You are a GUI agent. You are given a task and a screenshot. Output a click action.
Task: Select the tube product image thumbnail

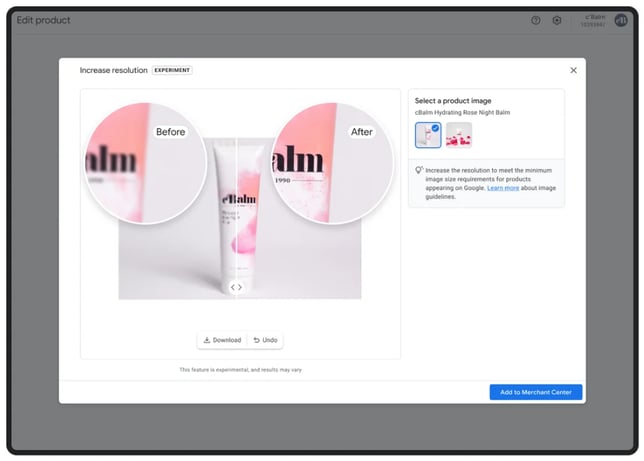pos(428,135)
